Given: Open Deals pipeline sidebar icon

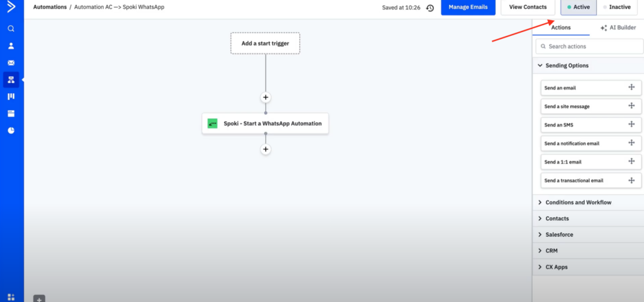Looking at the screenshot, I should tap(11, 96).
